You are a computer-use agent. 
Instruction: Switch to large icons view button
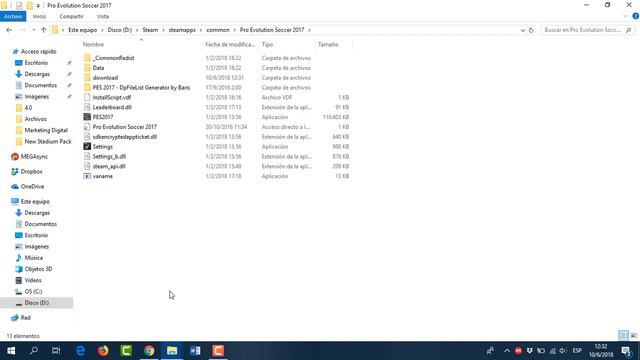(633, 336)
